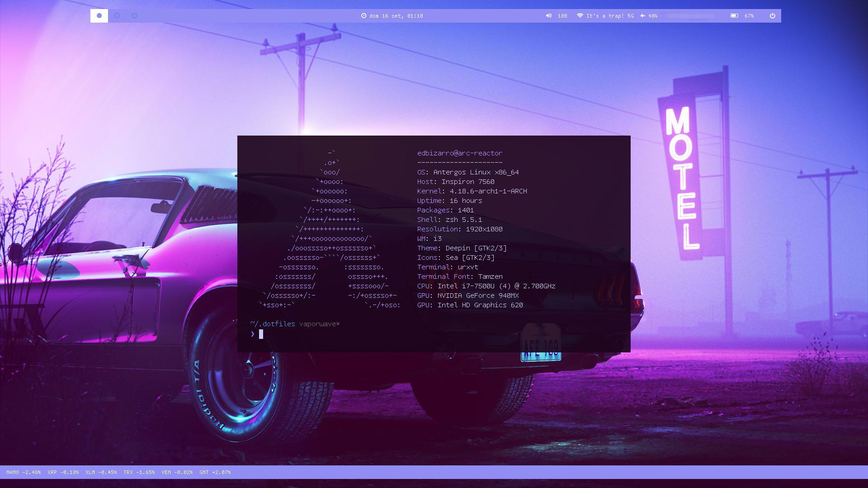This screenshot has width=868, height=488.
Task: Click the 'Host: Inspiron 7560' line
Action: 456,182
